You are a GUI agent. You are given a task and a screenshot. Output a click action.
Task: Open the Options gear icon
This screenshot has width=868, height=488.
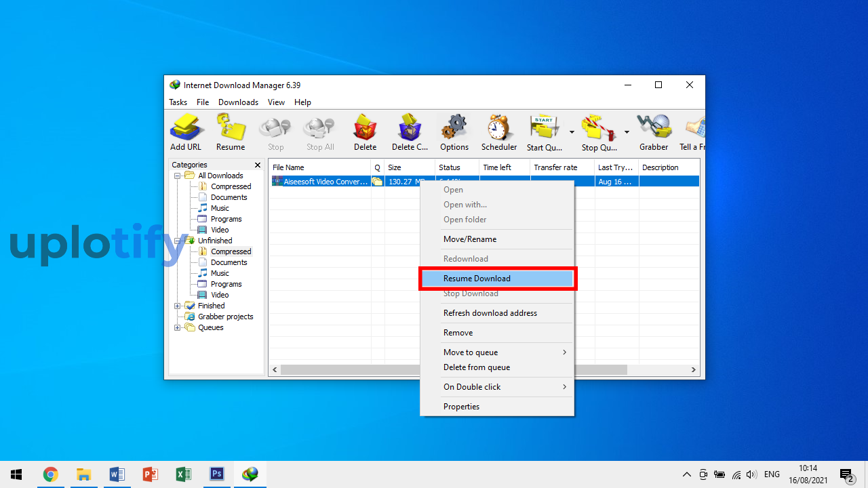click(454, 132)
